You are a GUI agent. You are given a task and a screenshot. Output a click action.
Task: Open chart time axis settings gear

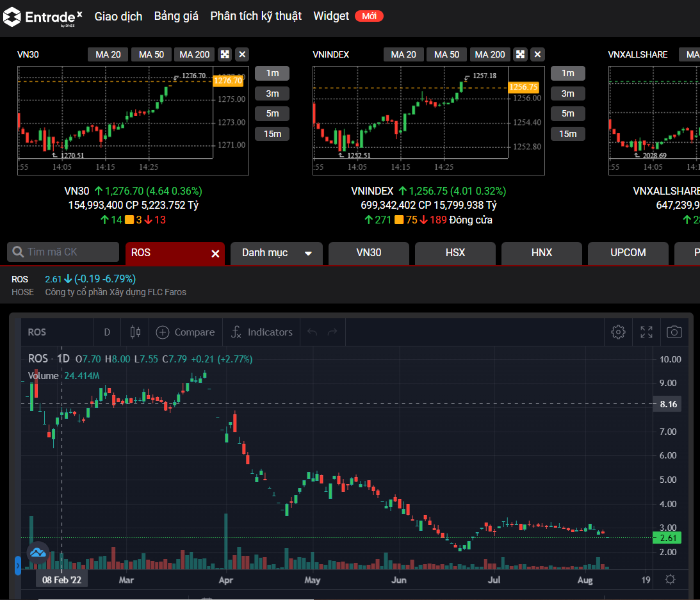[x=670, y=580]
